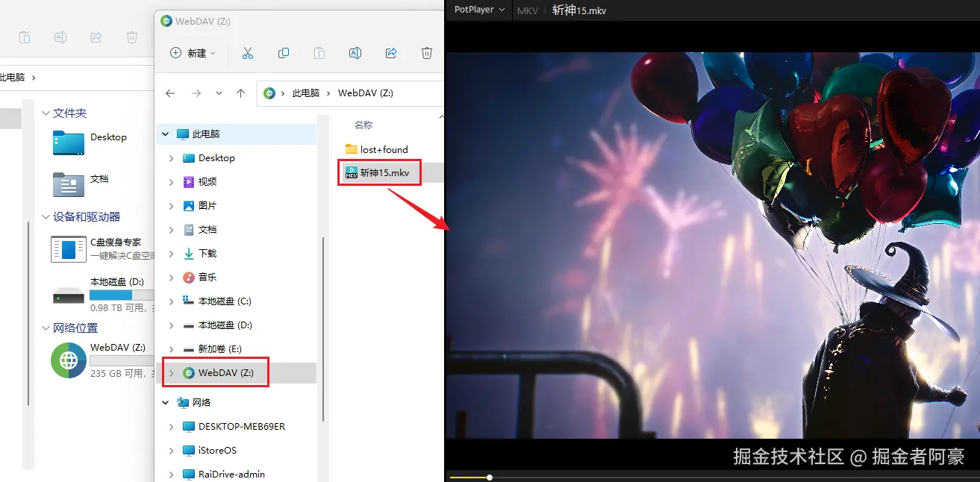Open 文档 folder in the back window

tap(81, 184)
